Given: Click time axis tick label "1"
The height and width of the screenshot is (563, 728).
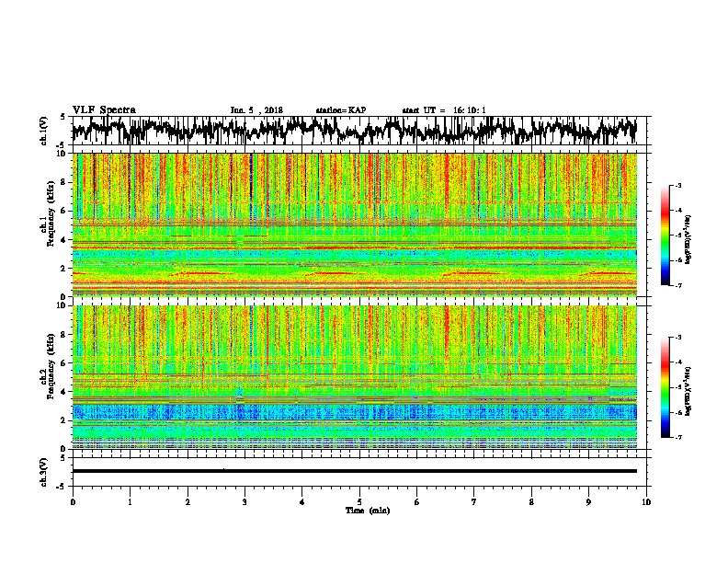Looking at the screenshot, I should coord(130,502).
